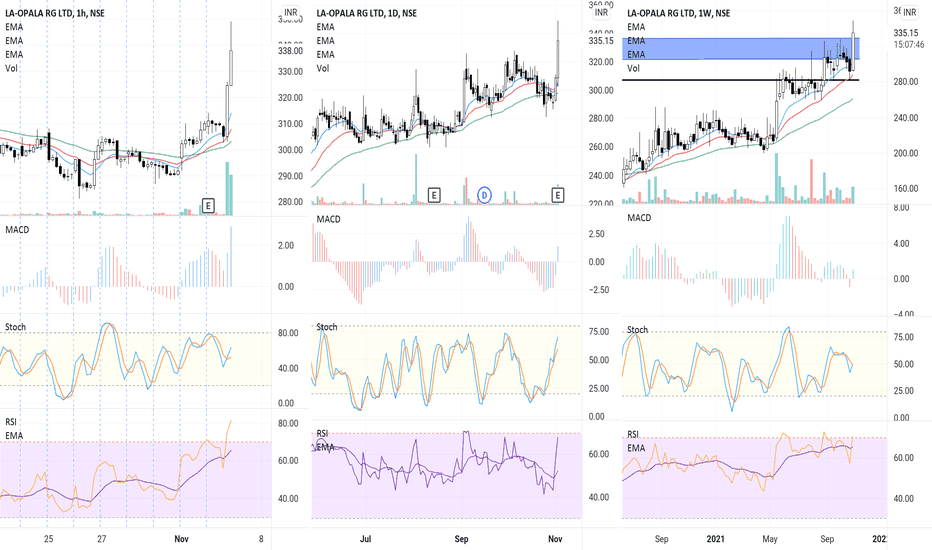Viewport: 932px width, 550px height.
Task: Click 260.00 price level on 1D axis
Action: pyautogui.click(x=601, y=146)
